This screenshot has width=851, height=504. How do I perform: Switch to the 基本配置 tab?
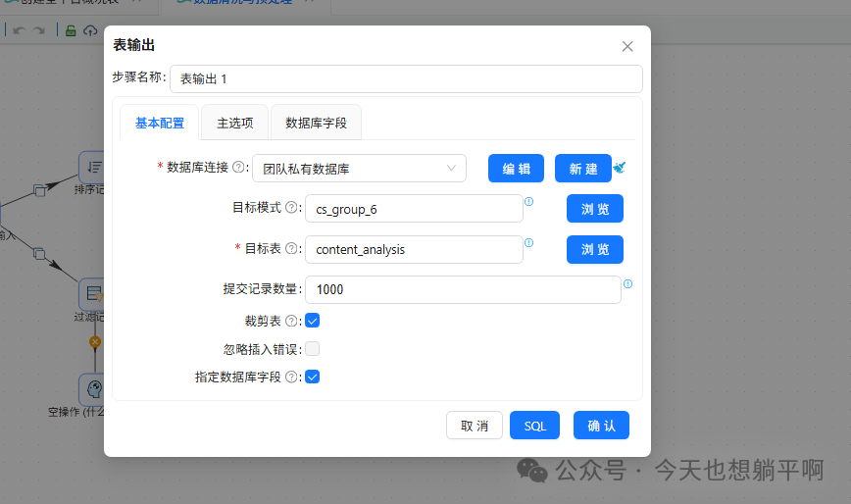pyautogui.click(x=160, y=124)
